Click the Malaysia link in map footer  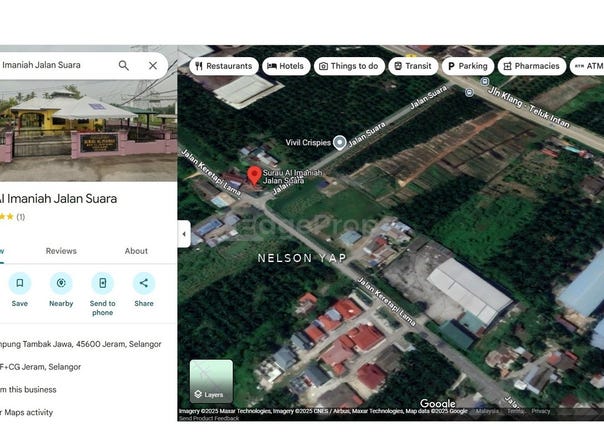tap(487, 411)
